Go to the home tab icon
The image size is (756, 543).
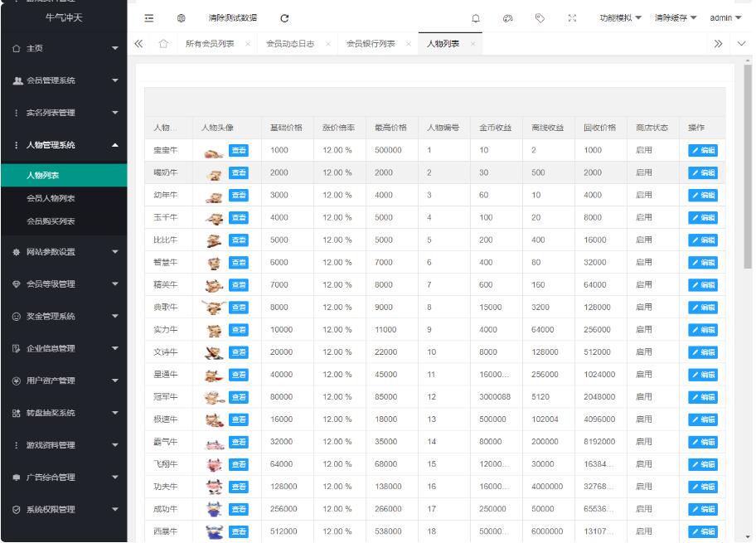[x=164, y=43]
